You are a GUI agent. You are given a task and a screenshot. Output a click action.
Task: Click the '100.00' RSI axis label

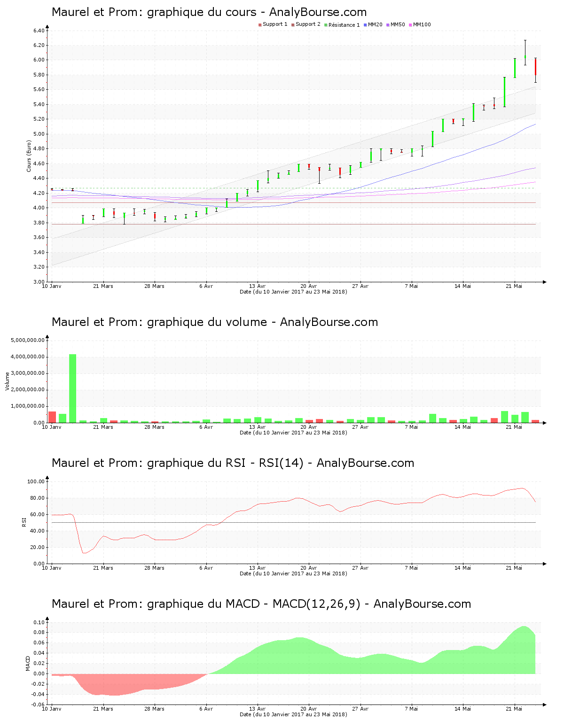click(36, 481)
